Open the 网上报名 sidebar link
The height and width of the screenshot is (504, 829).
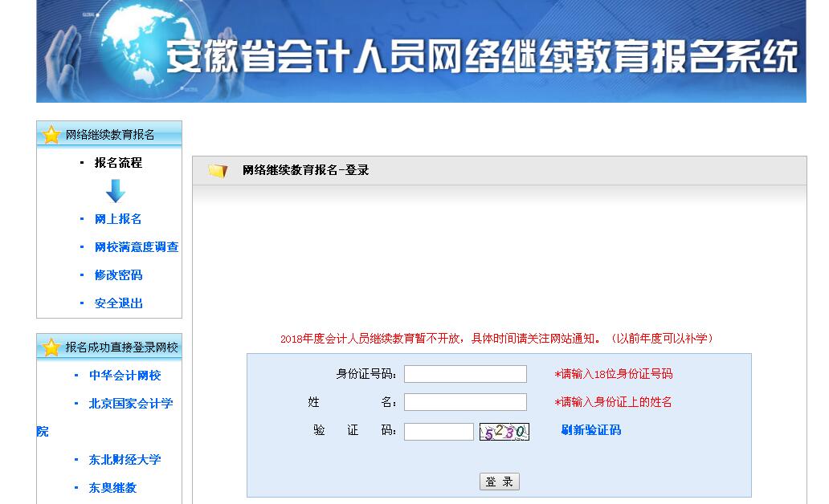point(118,219)
